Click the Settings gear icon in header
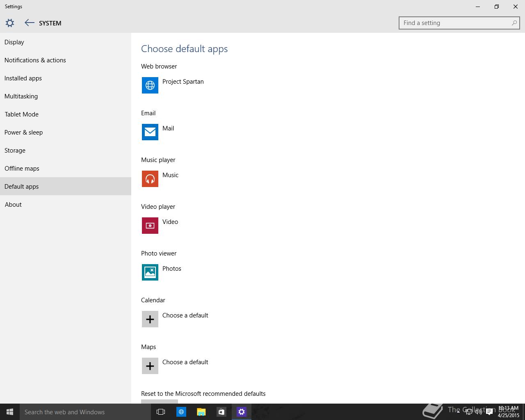 coord(10,23)
